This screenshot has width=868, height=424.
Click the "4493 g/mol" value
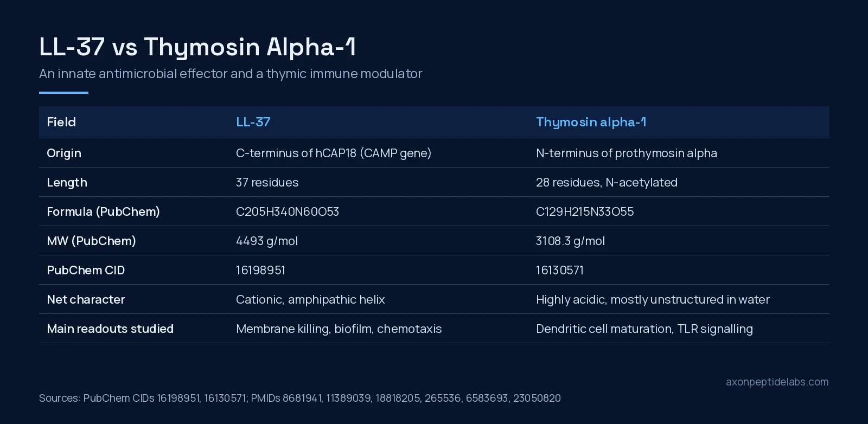tap(267, 241)
